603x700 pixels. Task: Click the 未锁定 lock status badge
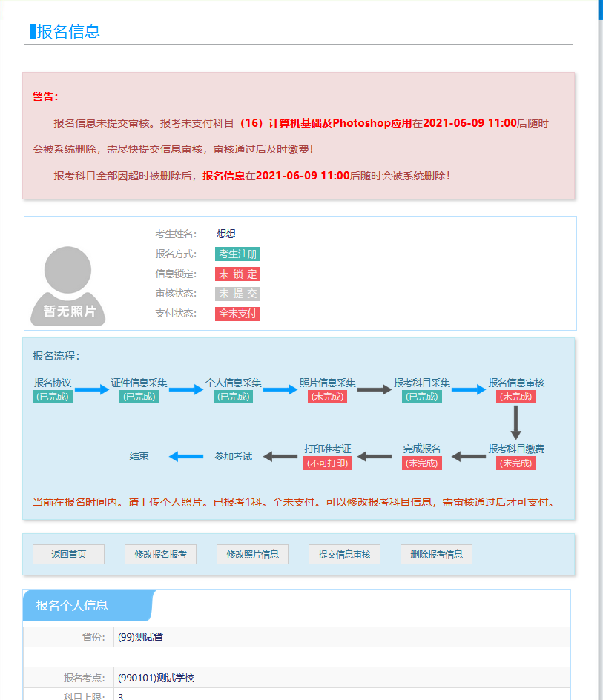(237, 274)
